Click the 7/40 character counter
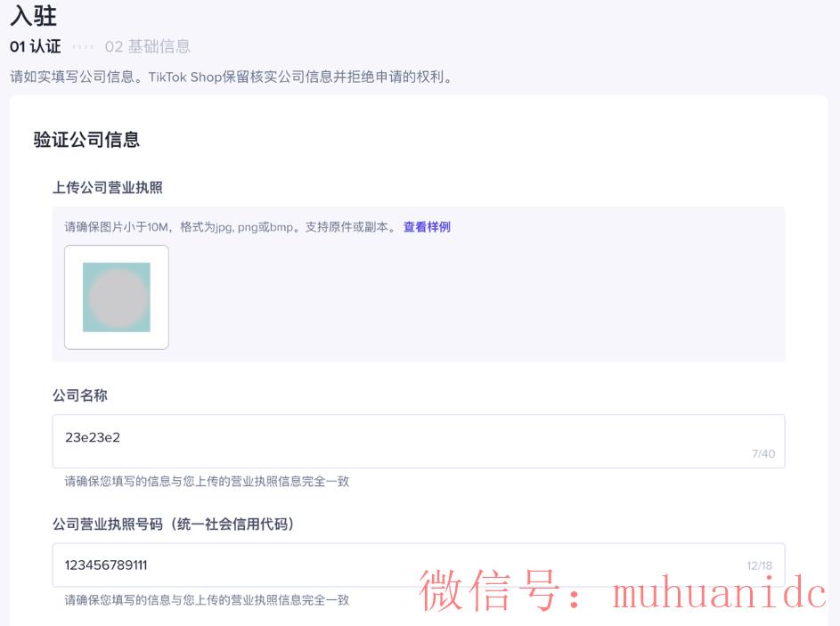This screenshot has width=840, height=626. (763, 453)
